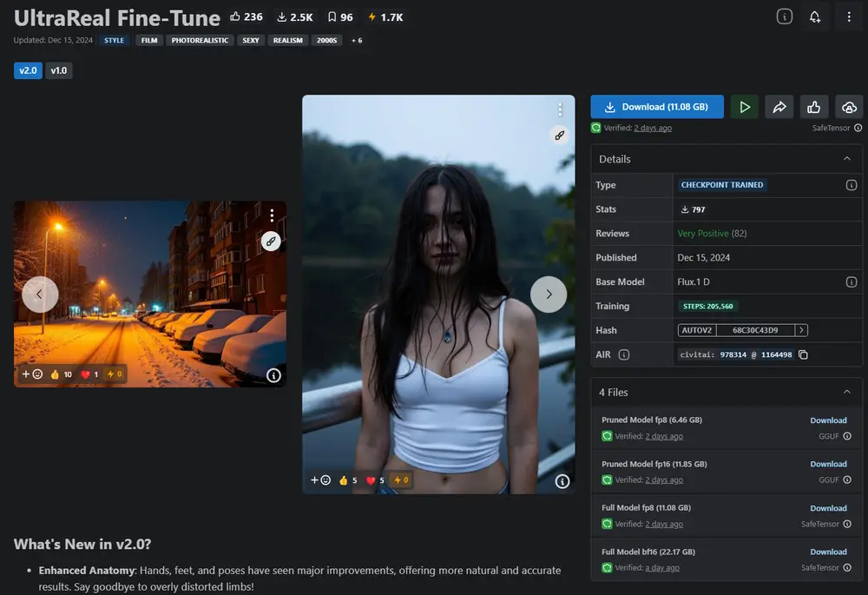This screenshot has height=595, width=868.
Task: Open three-dot menu on snowy street image
Action: (272, 215)
